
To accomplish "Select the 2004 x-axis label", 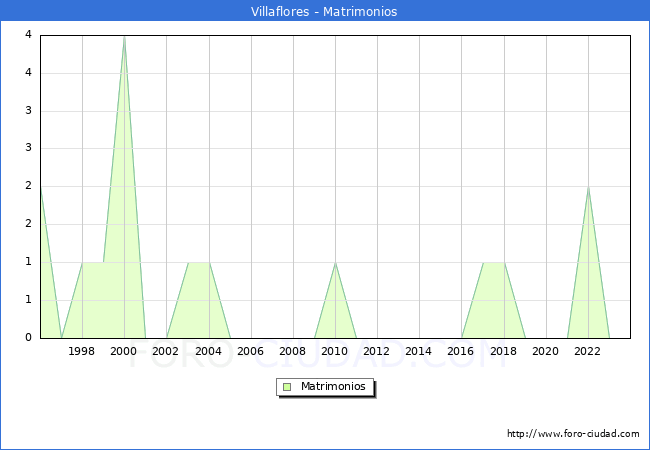I will 209,351.
